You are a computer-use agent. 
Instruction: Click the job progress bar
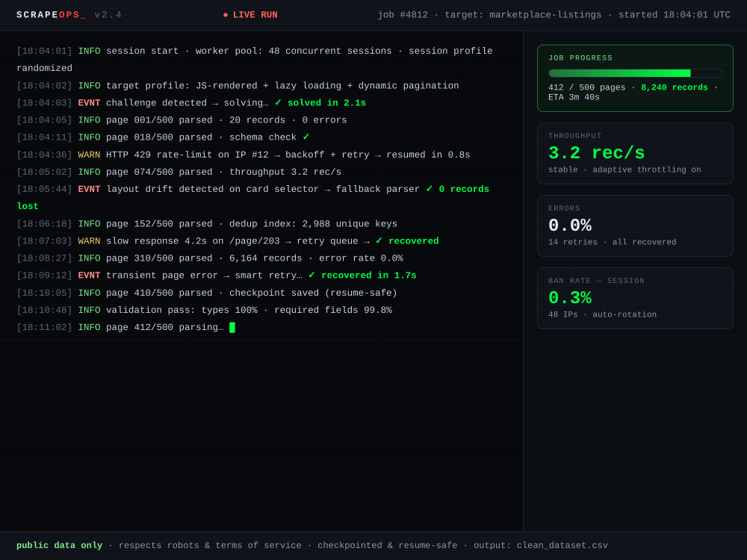(635, 73)
